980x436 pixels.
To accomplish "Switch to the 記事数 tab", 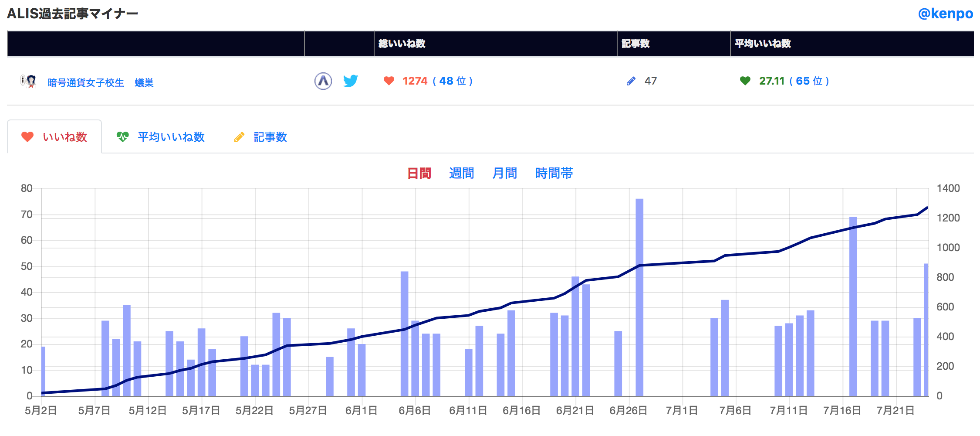I will pos(270,137).
